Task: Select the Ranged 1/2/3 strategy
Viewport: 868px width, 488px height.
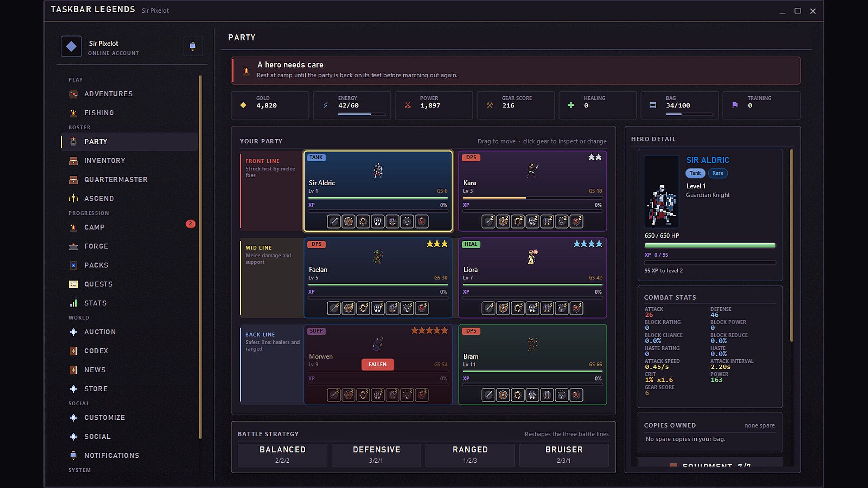Action: pos(470,455)
